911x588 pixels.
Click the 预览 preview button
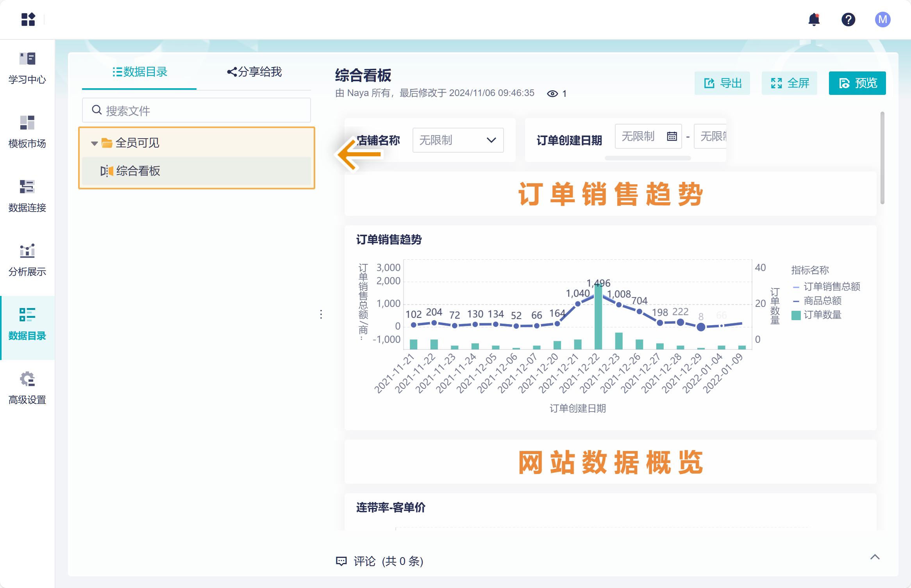pyautogui.click(x=857, y=83)
